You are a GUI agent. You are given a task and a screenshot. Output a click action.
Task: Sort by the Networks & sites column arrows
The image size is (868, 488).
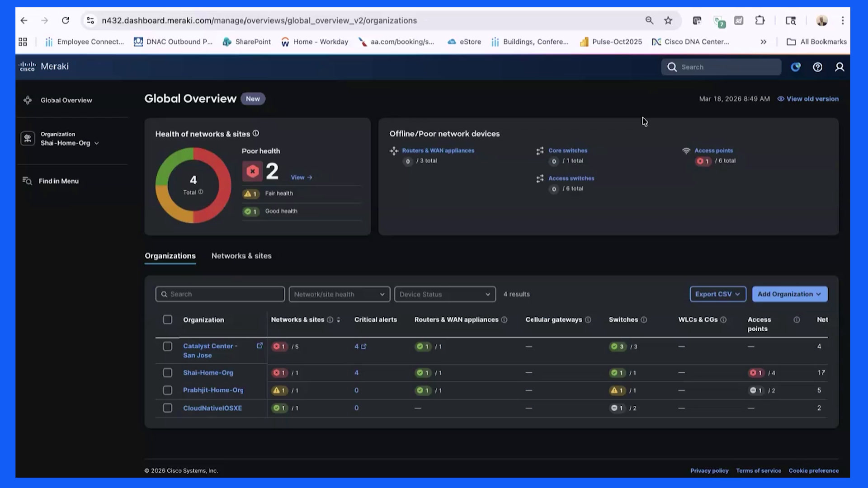click(x=338, y=319)
